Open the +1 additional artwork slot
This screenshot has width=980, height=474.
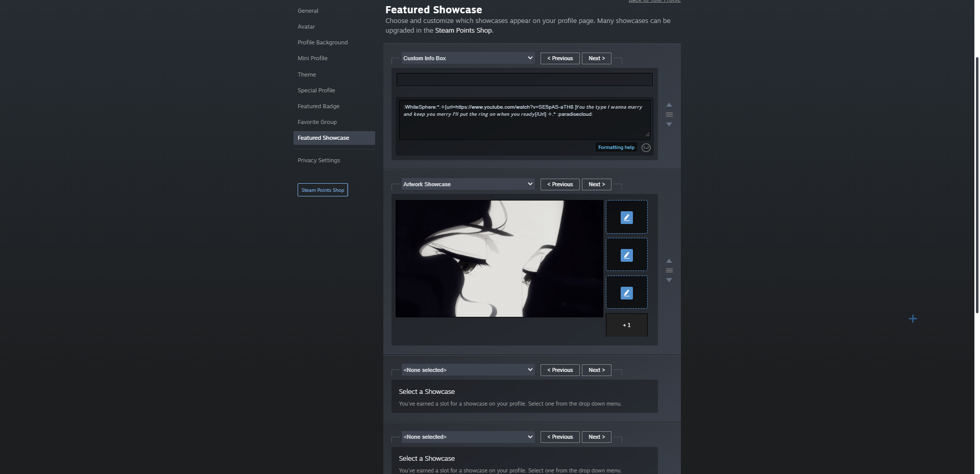626,325
